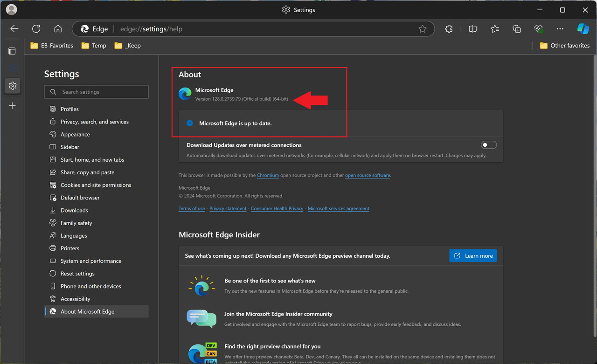Open Temp bookmarks folder
597x364 pixels.
click(x=94, y=46)
